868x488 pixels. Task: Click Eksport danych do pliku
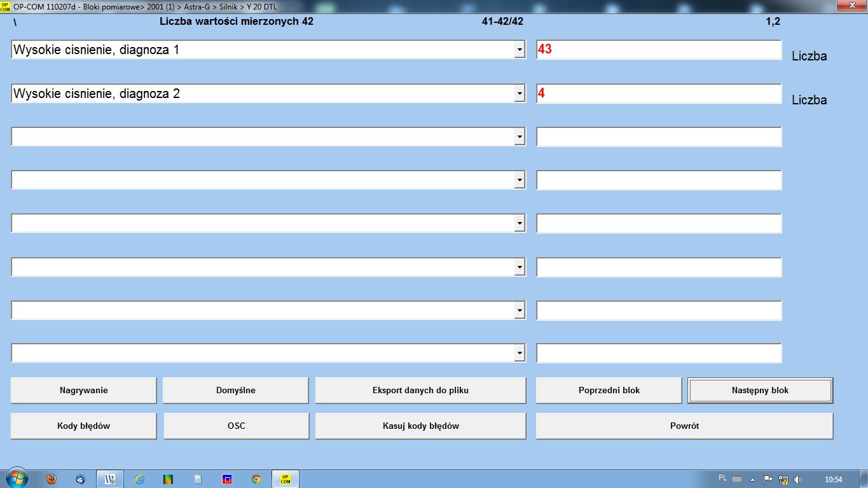coord(420,390)
